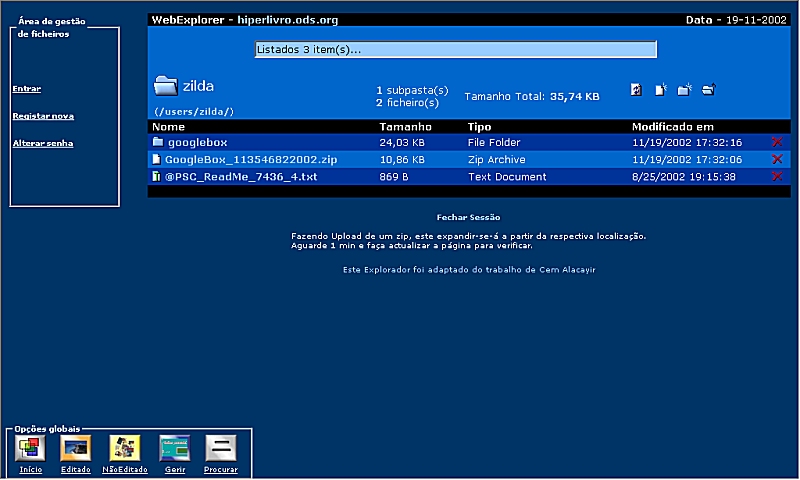Open GoogleBox_113546822002.zip file link
Screen dimensions: 800x480
tap(251, 160)
